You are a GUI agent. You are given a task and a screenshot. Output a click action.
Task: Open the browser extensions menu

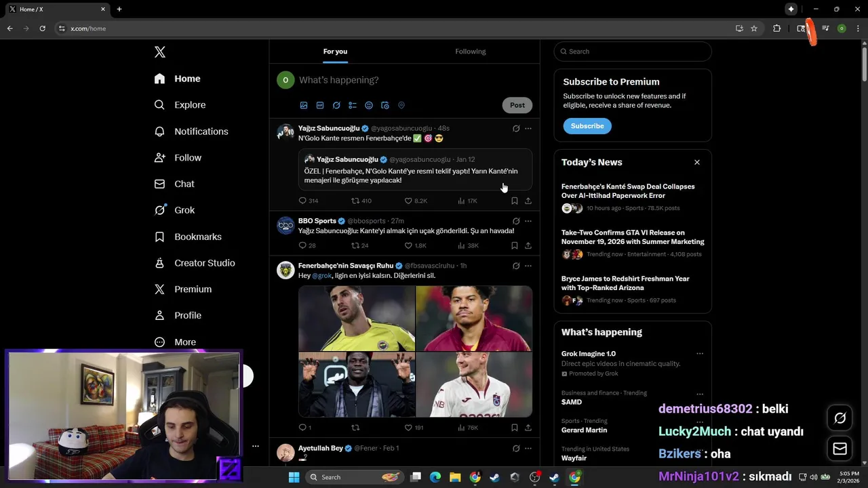[777, 28]
